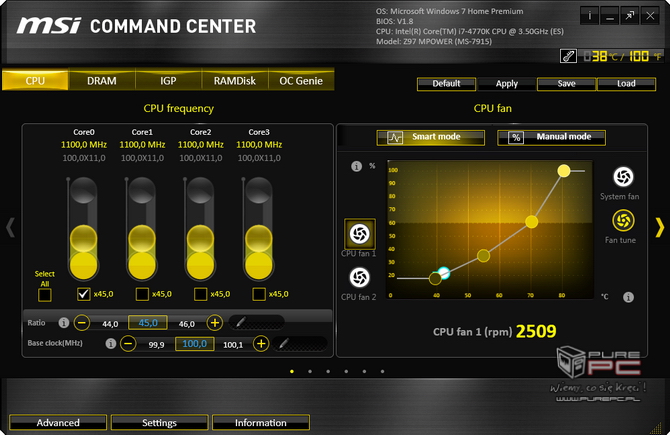Viewport: 670px width, 435px height.
Task: Select the 99,9 base clock value
Action: pyautogui.click(x=156, y=345)
